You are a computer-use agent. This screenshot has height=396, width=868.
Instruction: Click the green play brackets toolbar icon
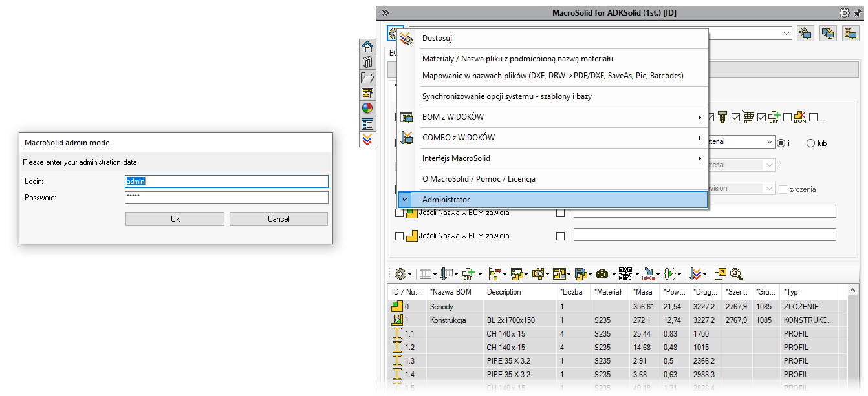click(671, 274)
